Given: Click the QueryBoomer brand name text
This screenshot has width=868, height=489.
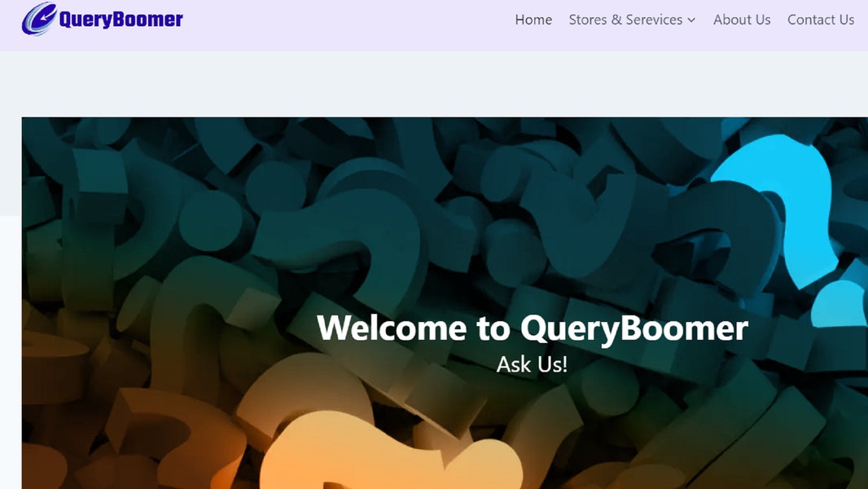Looking at the screenshot, I should tap(121, 20).
